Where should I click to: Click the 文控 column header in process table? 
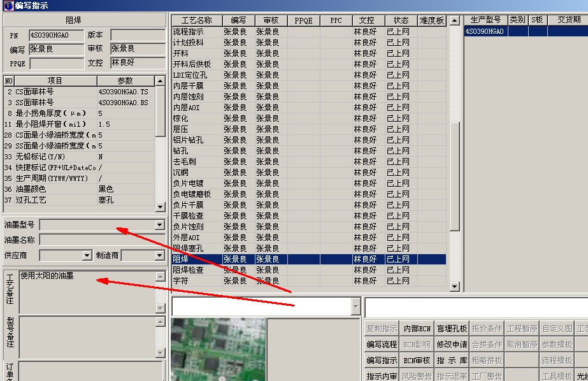pyautogui.click(x=369, y=20)
